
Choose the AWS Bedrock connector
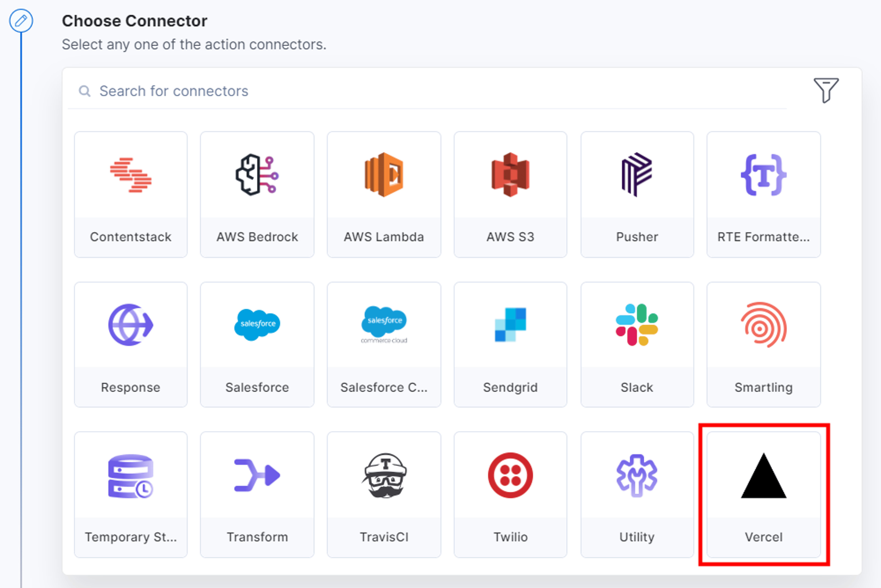(257, 194)
